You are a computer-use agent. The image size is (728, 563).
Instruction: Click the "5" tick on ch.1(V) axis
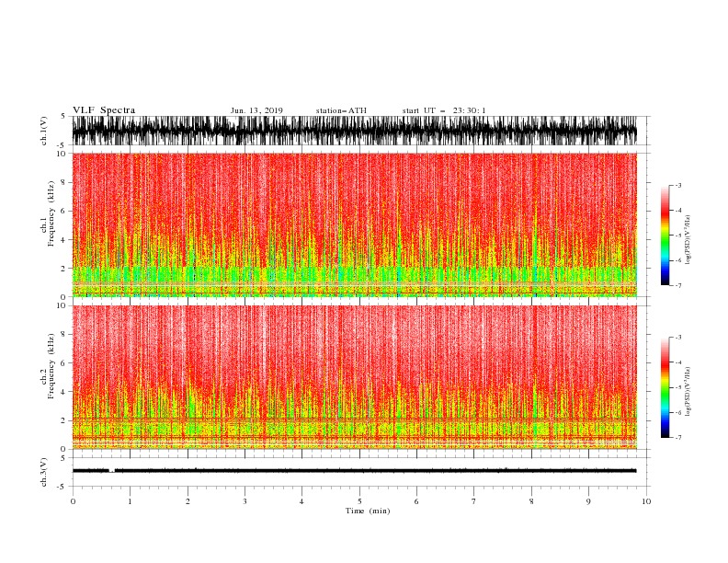point(63,116)
